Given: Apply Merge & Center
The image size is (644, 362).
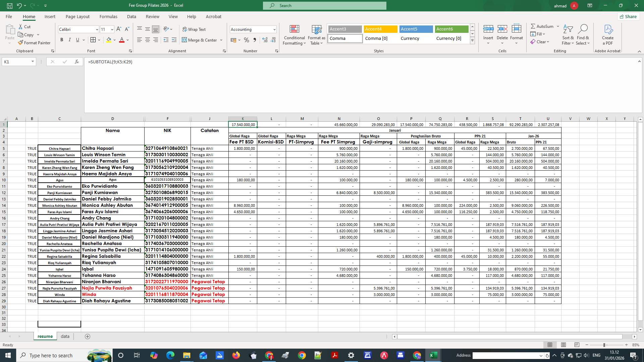Looking at the screenshot, I should click(x=200, y=40).
